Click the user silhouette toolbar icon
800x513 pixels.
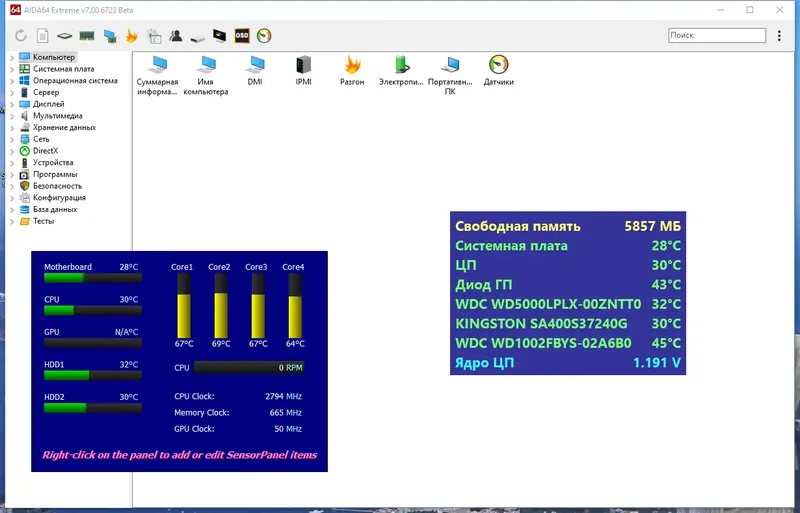pyautogui.click(x=176, y=36)
